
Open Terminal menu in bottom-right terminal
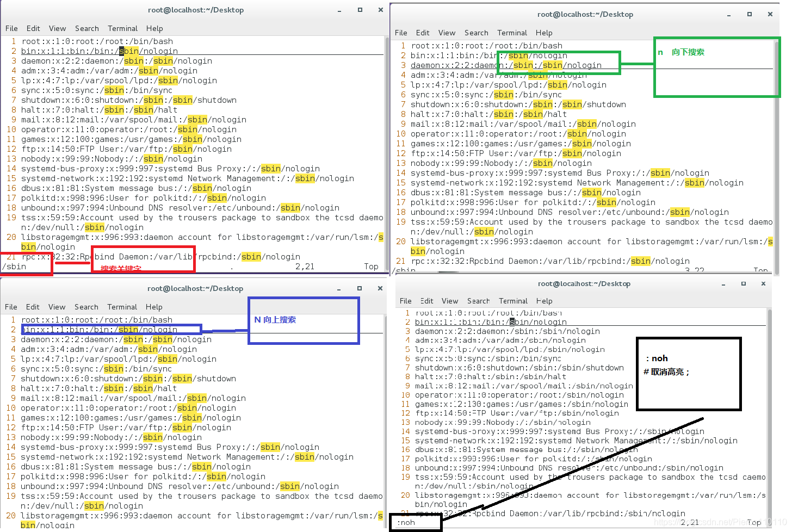(513, 301)
